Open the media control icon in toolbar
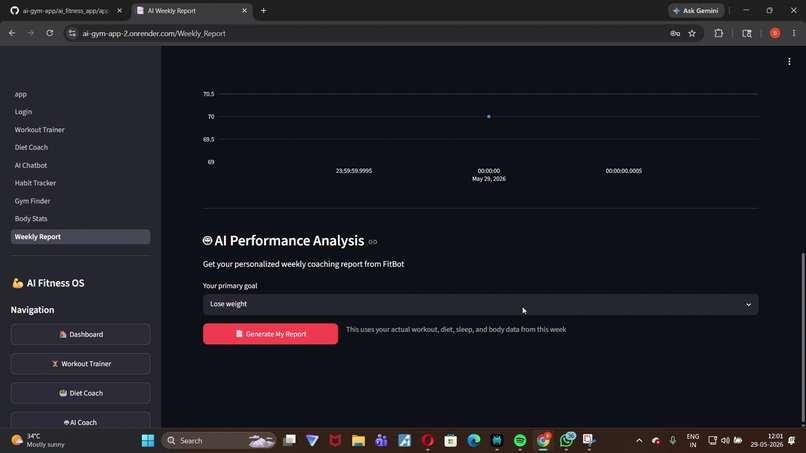Viewport: 806px width, 453px height. coord(747,33)
